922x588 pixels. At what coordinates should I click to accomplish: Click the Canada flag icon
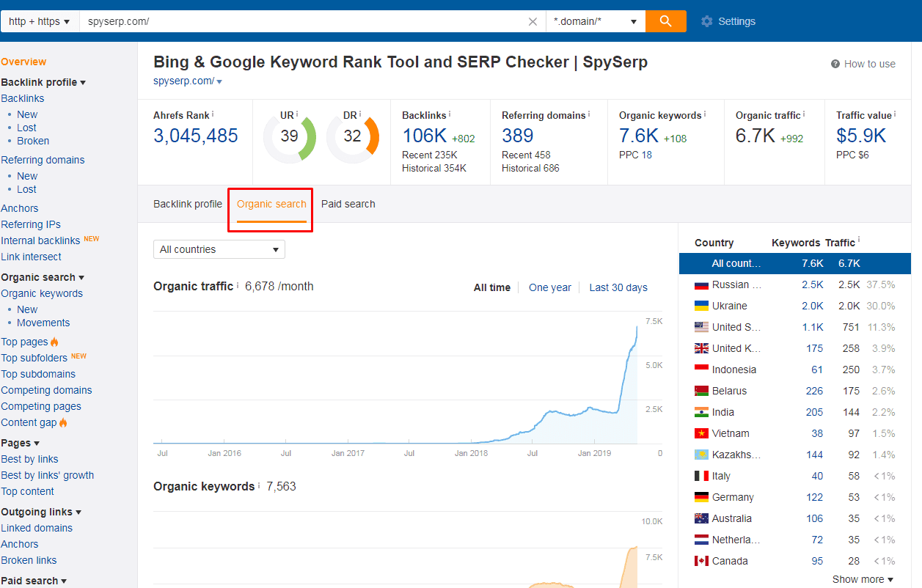tap(701, 561)
